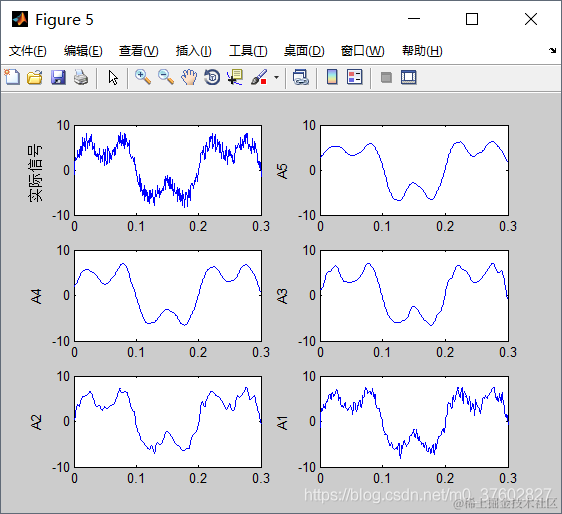This screenshot has width=562, height=514.
Task: Toggle the Edit Plot arrow pointer
Action: point(113,77)
